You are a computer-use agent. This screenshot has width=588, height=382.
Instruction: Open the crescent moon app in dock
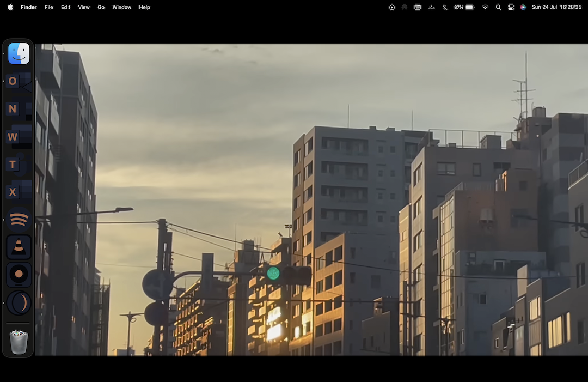19,302
